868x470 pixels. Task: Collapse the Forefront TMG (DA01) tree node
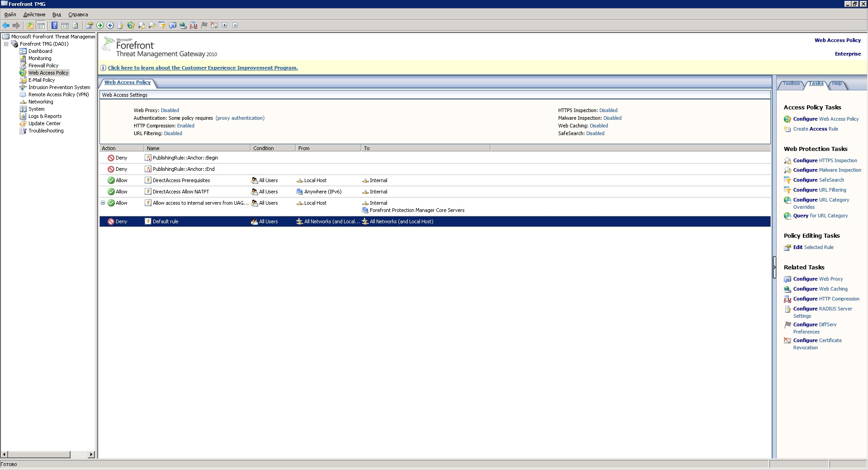click(x=6, y=44)
